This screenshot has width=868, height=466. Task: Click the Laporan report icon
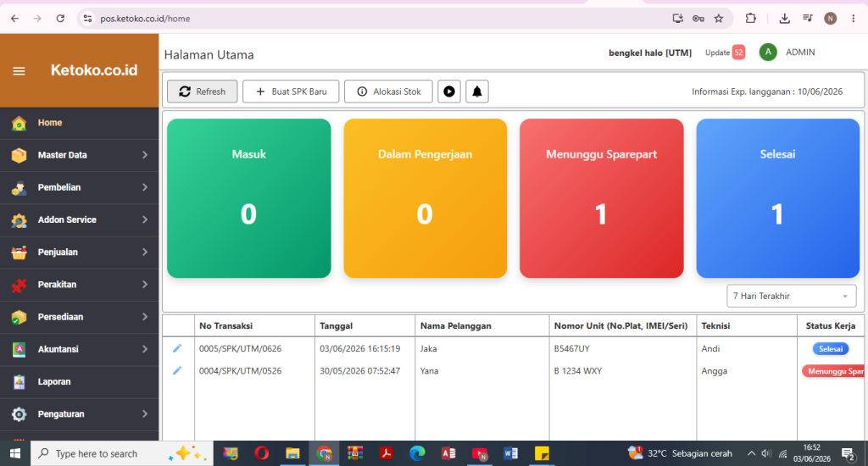(x=19, y=382)
